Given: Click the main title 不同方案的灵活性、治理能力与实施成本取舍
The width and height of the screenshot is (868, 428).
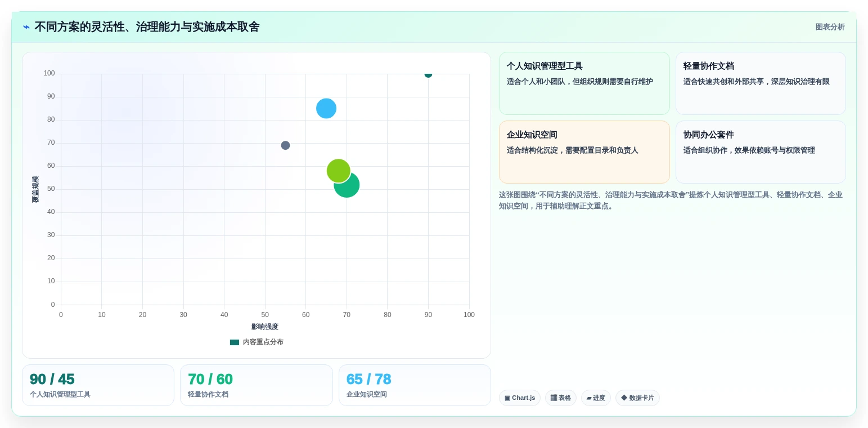Looking at the screenshot, I should point(147,27).
